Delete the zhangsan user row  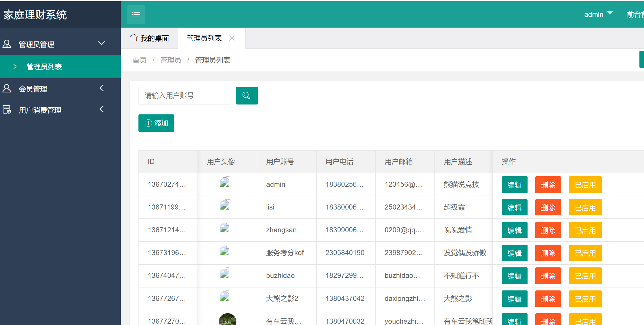tap(548, 230)
